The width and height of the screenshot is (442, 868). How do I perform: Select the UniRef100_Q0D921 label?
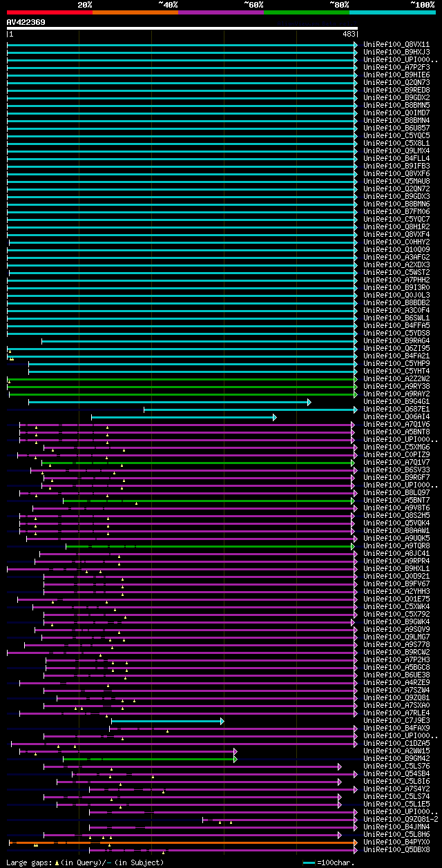(x=396, y=576)
